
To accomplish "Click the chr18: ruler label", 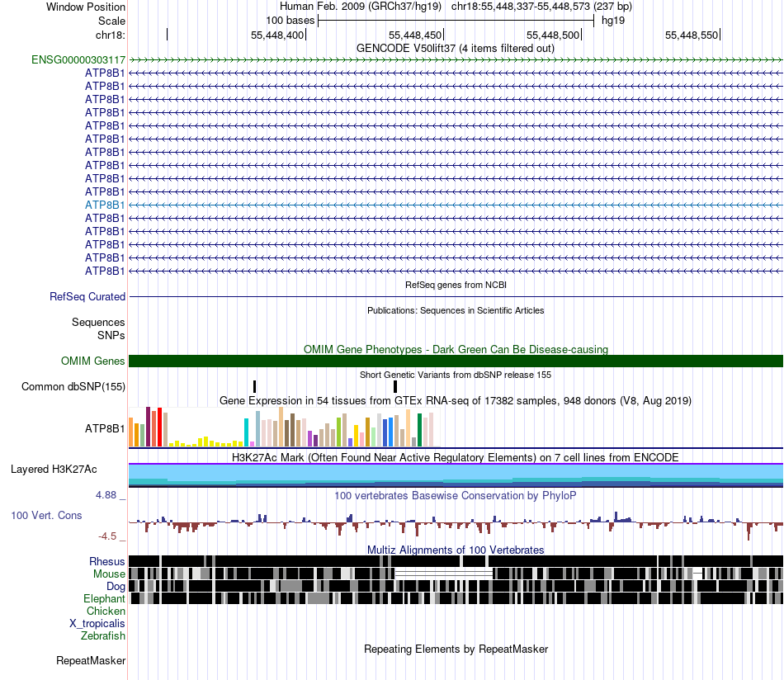I will [111, 35].
